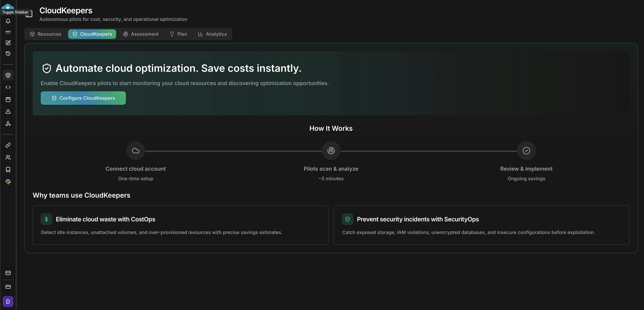The width and height of the screenshot is (644, 310).
Task: Click the Configure CloudKeepers button
Action: 83,98
